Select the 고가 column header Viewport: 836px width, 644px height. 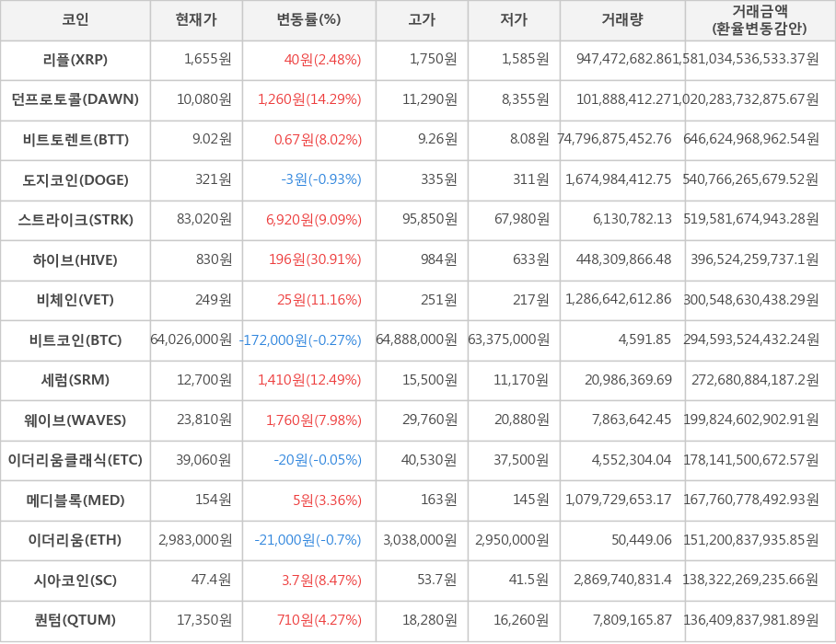coord(422,20)
